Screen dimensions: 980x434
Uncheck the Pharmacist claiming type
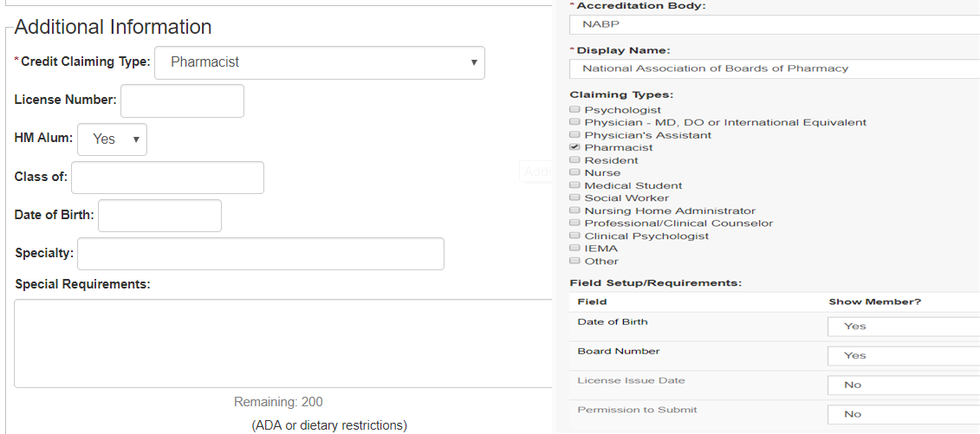[574, 147]
